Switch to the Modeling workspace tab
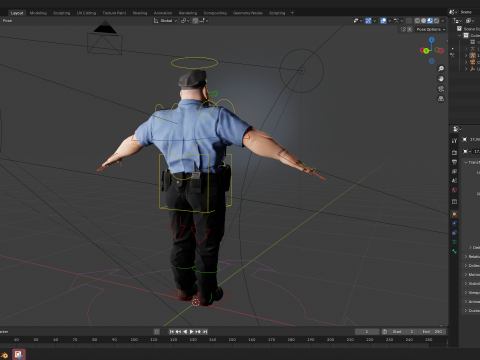 click(38, 13)
